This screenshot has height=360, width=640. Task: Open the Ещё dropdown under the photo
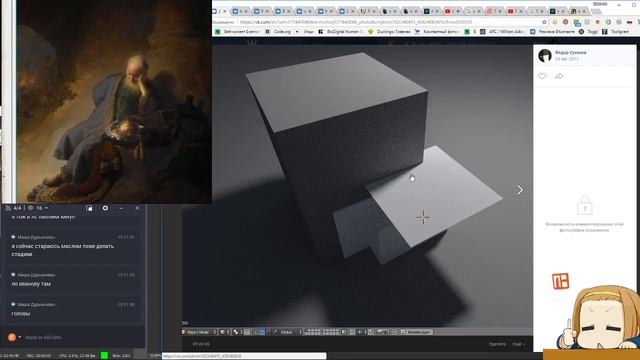pos(518,344)
